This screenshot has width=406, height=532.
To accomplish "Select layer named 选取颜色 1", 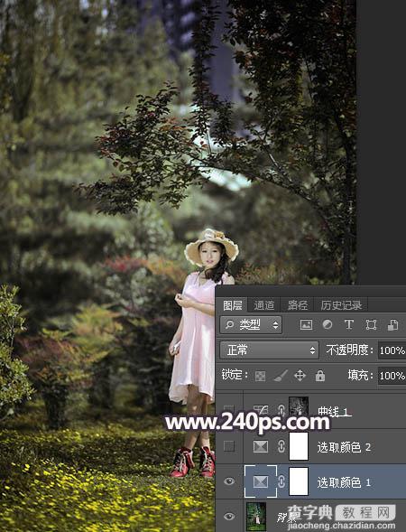I will [x=344, y=482].
